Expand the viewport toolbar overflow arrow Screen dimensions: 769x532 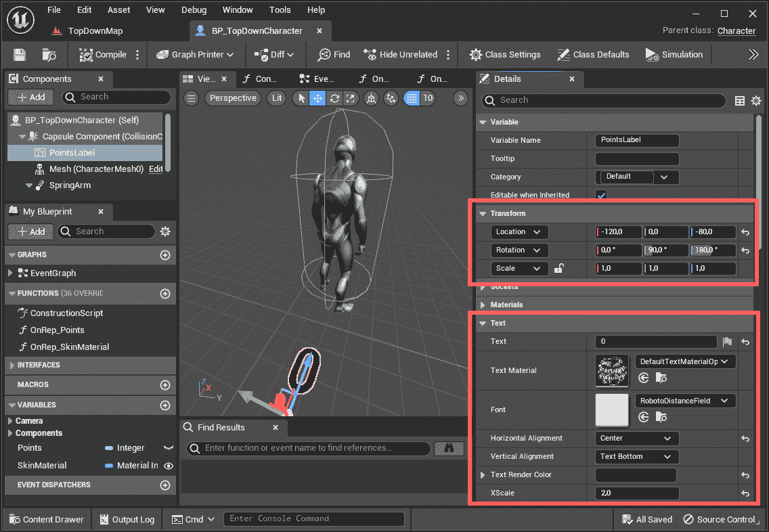(x=460, y=98)
